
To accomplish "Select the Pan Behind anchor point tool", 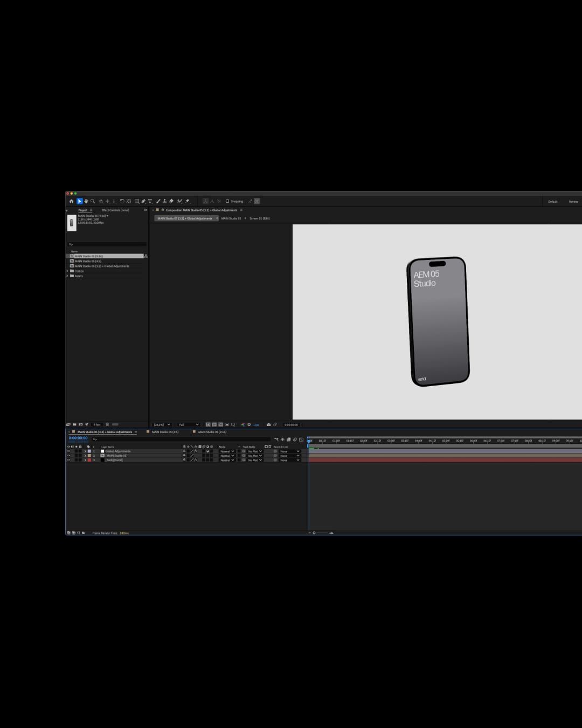I will pyautogui.click(x=129, y=201).
